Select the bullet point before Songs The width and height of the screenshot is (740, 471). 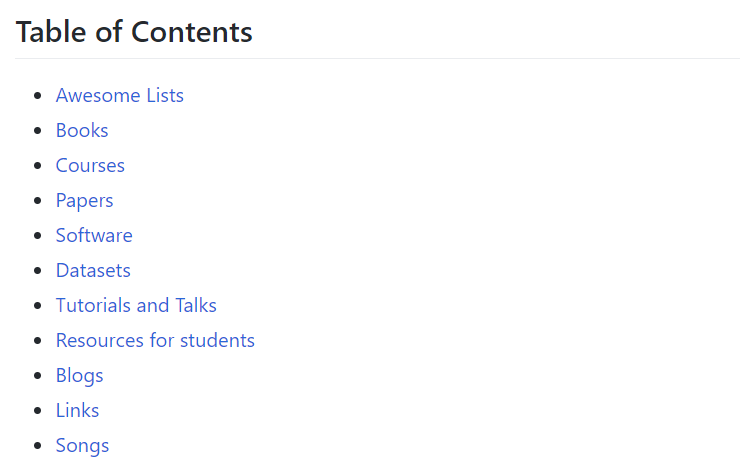pyautogui.click(x=38, y=446)
